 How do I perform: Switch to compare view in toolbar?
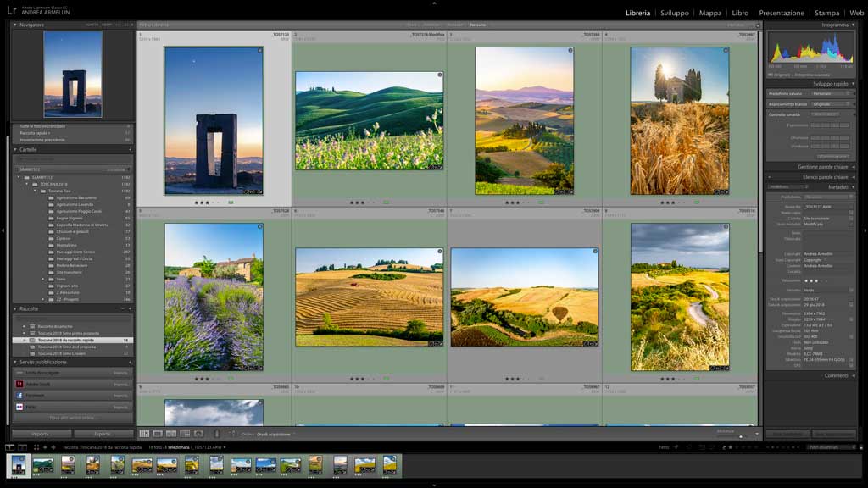tap(171, 434)
